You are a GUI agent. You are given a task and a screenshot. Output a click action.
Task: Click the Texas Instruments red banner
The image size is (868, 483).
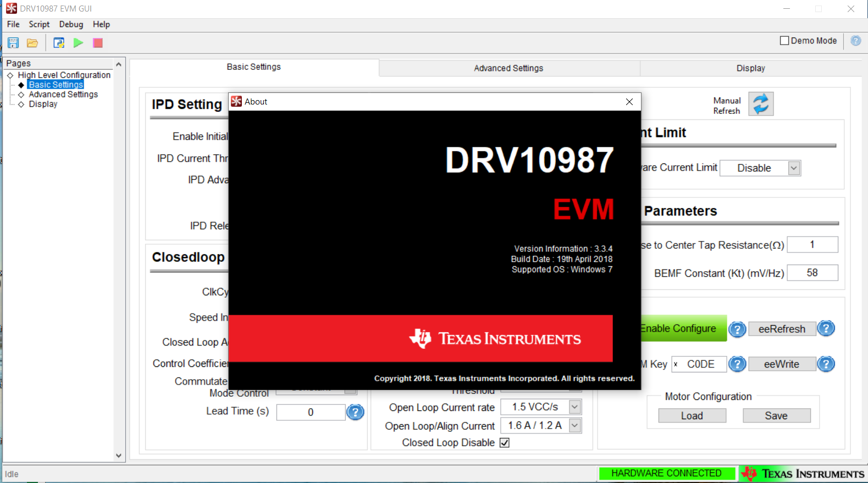[421, 338]
